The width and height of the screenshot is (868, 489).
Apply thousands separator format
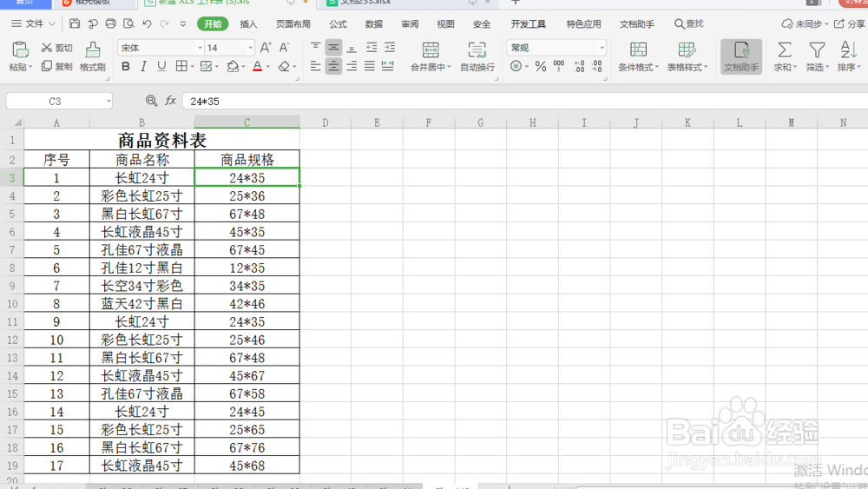(559, 67)
